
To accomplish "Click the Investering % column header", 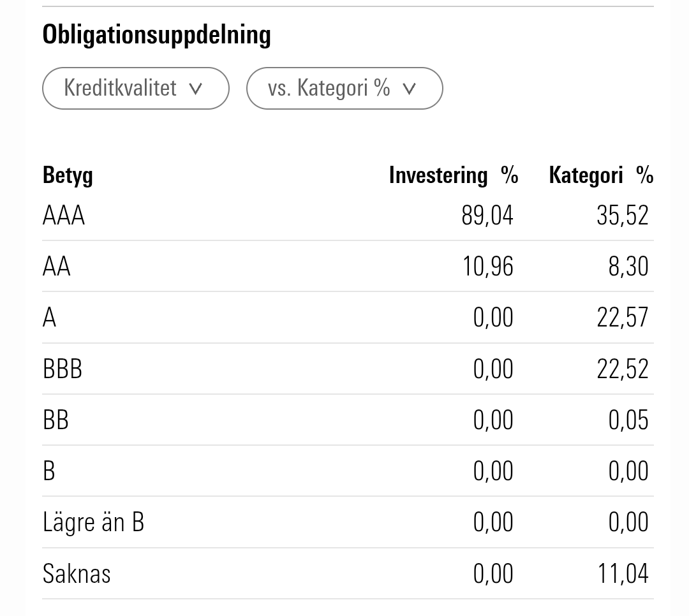I will coord(453,175).
